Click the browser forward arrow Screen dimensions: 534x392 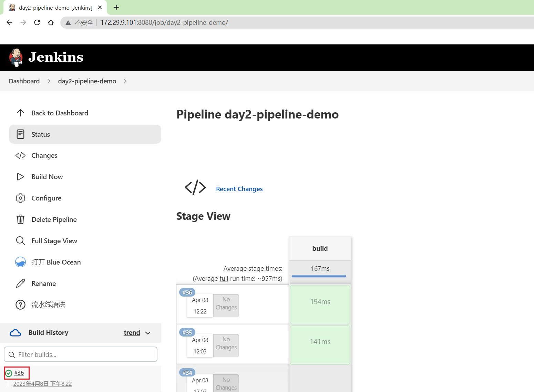tap(23, 22)
